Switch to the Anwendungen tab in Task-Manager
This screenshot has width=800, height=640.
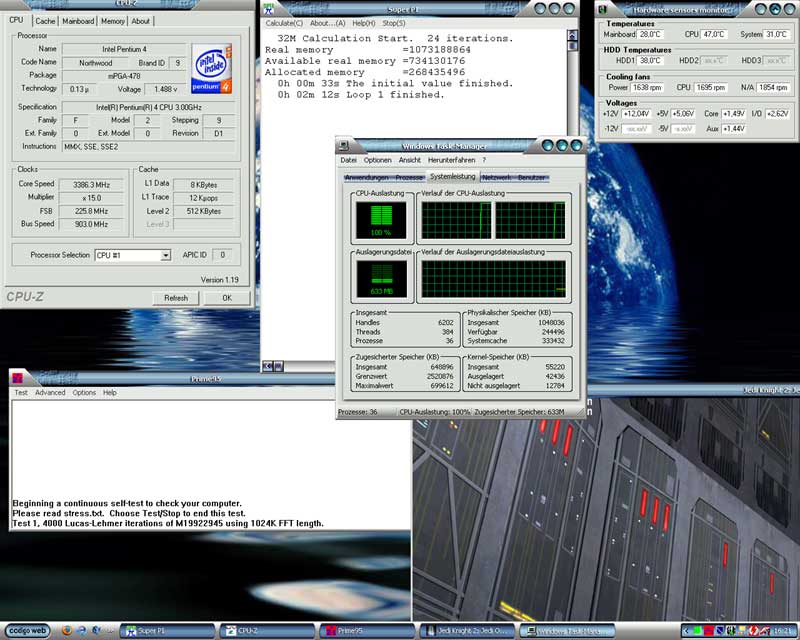tap(366, 178)
